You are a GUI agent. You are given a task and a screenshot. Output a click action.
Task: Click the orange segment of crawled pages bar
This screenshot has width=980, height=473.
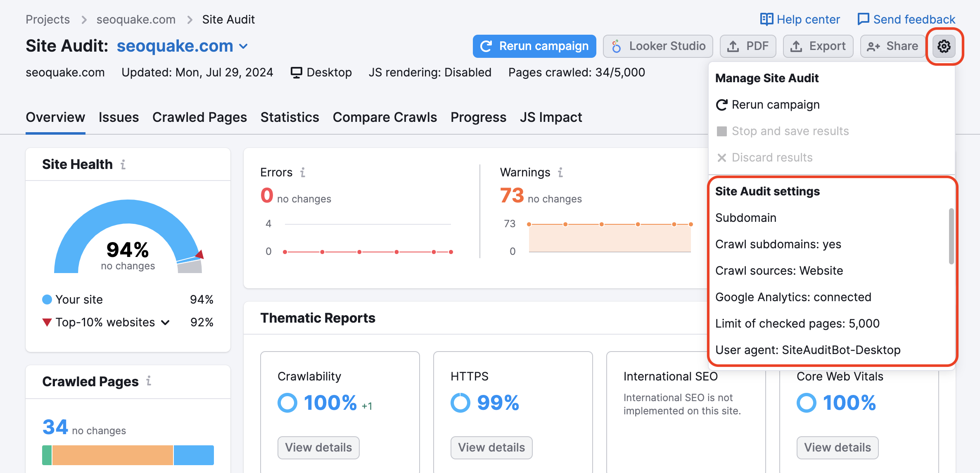pyautogui.click(x=112, y=455)
